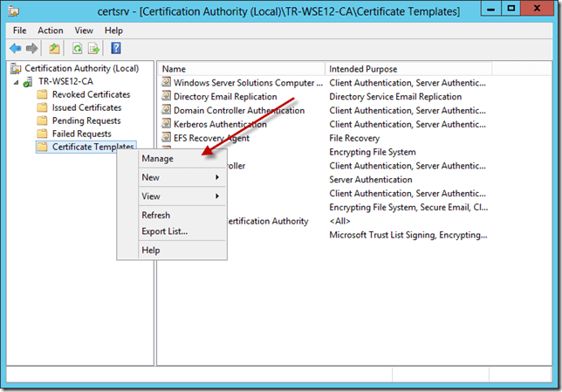This screenshot has width=562, height=392.
Task: Select the Directory Email Replication template icon
Action: point(167,97)
